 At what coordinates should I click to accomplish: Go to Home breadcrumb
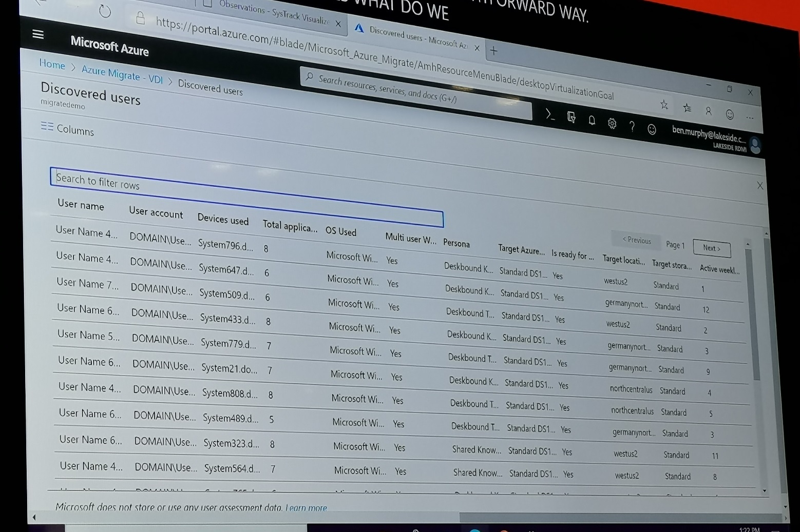pos(52,64)
